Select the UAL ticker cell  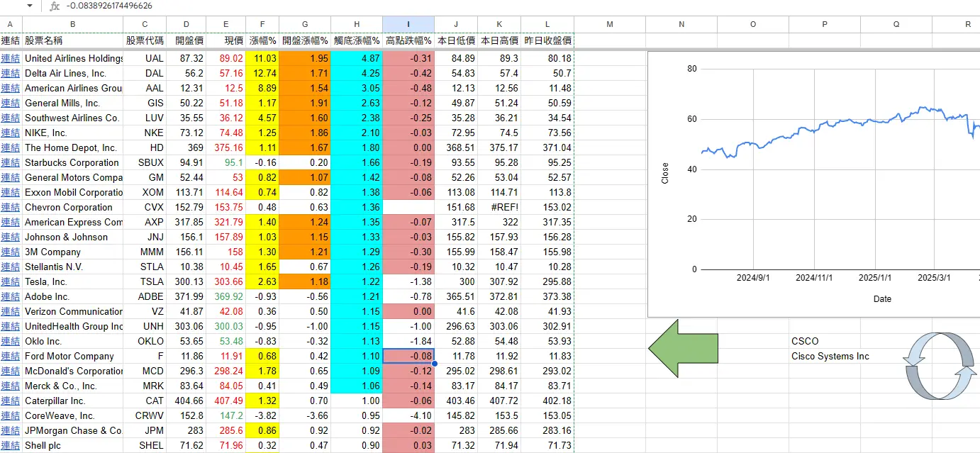[x=145, y=58]
